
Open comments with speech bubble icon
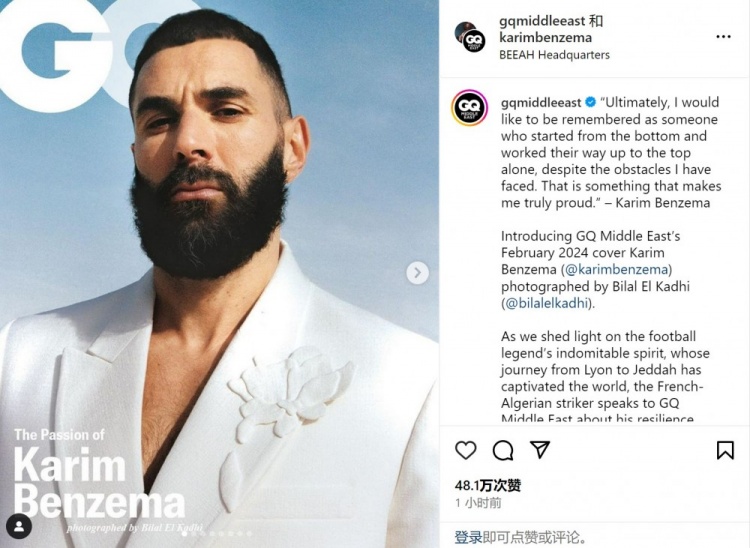coord(503,450)
